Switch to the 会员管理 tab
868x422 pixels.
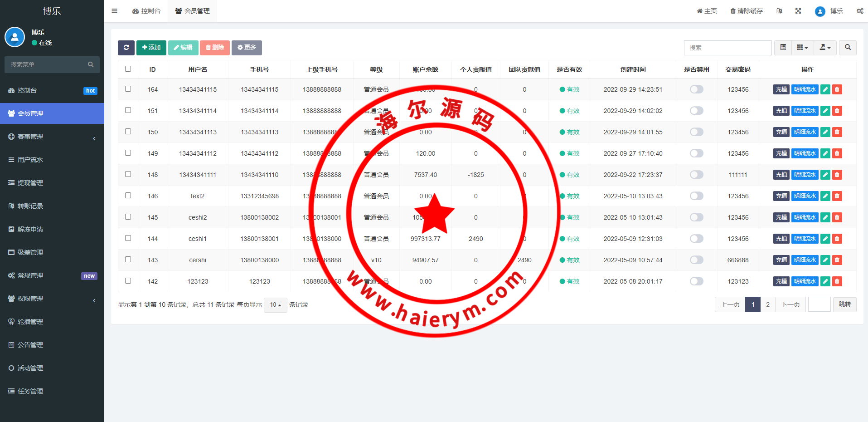pos(192,11)
